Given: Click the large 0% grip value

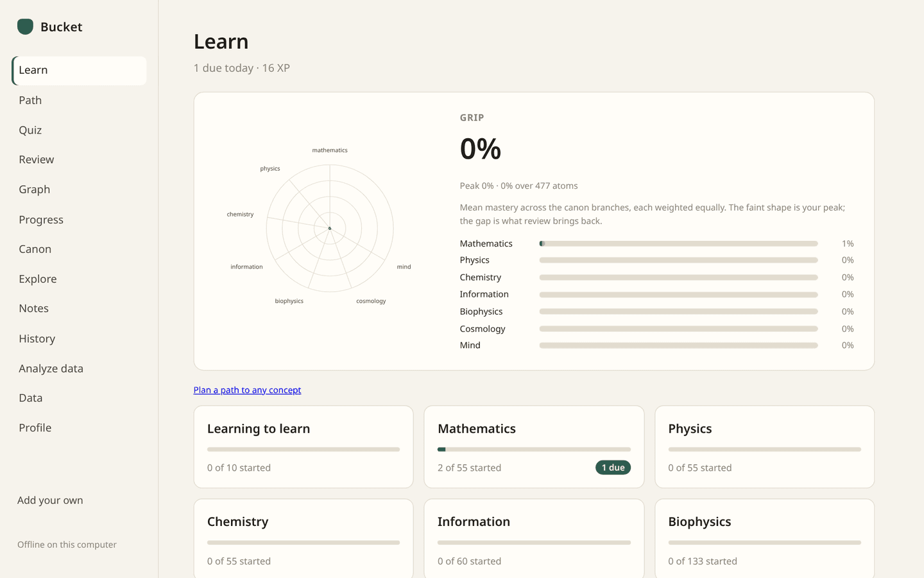Looking at the screenshot, I should (481, 149).
